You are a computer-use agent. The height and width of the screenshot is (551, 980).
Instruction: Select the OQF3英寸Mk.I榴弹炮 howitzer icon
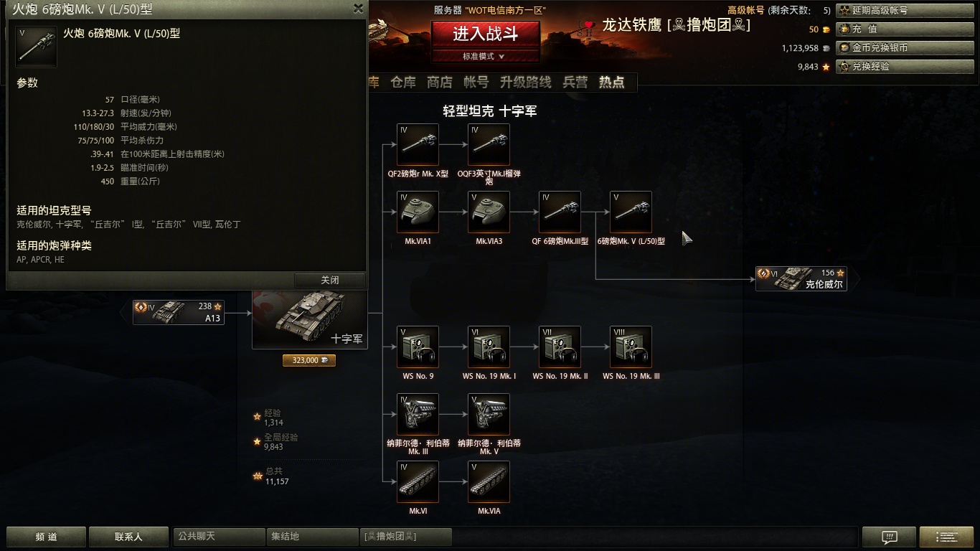489,144
